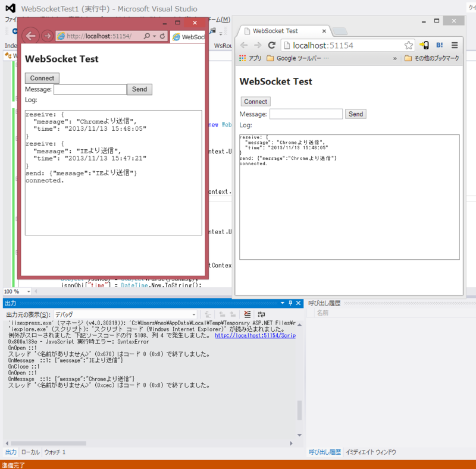Click Hatena B! extension icon in Chrome
The height and width of the screenshot is (469, 476).
tap(439, 45)
